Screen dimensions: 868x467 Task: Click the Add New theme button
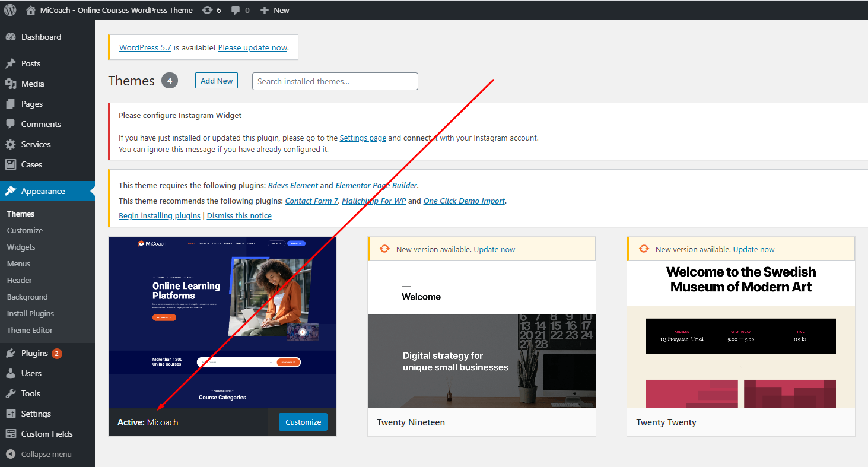[x=217, y=81]
